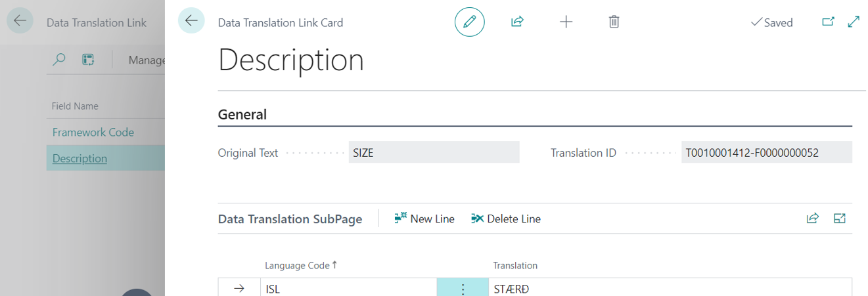The width and height of the screenshot is (868, 296).
Task: Select Framework Code in the list
Action: (x=93, y=132)
